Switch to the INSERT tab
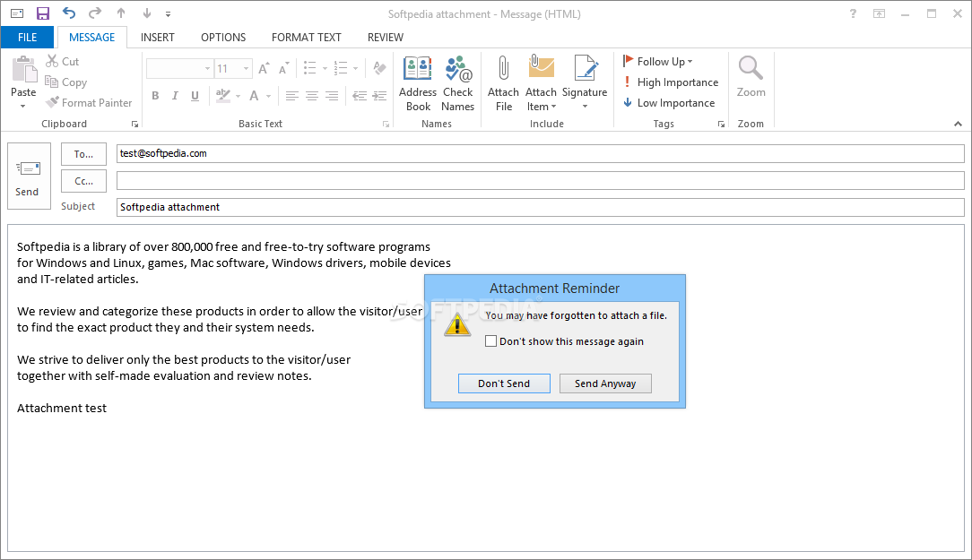 (158, 37)
